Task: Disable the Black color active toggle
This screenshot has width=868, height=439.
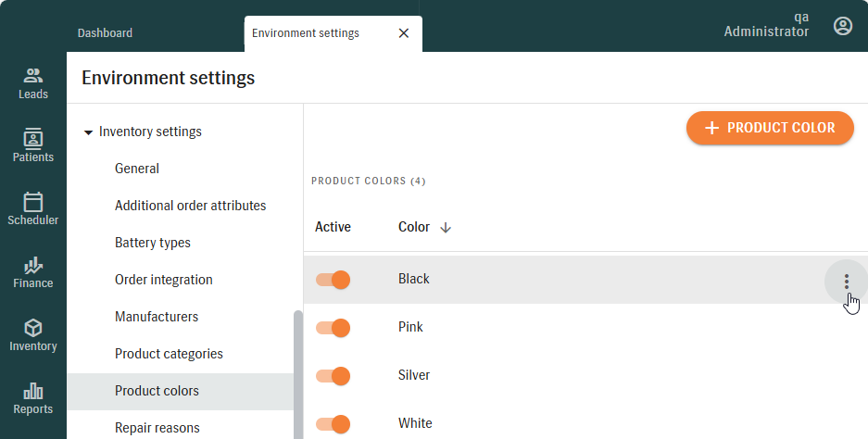Action: tap(333, 280)
